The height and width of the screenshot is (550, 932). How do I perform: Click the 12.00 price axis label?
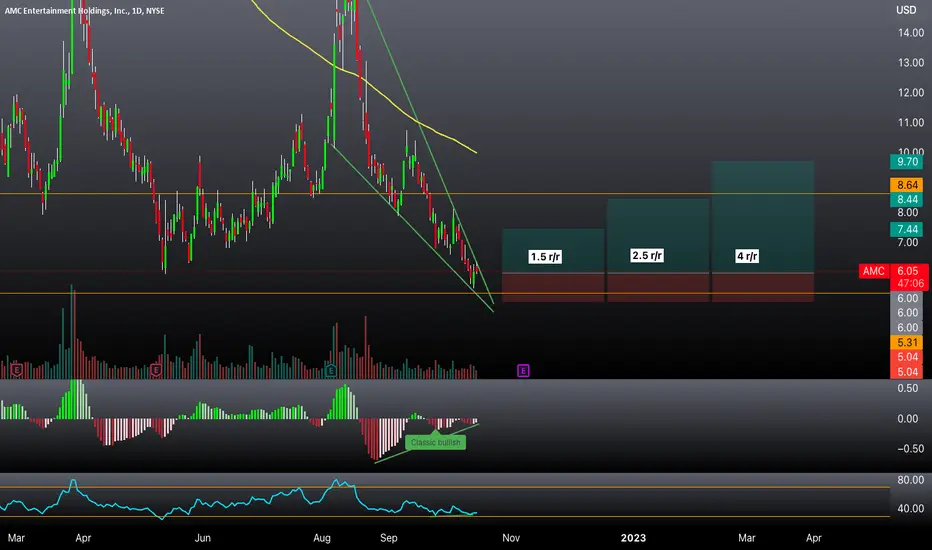[x=911, y=93]
